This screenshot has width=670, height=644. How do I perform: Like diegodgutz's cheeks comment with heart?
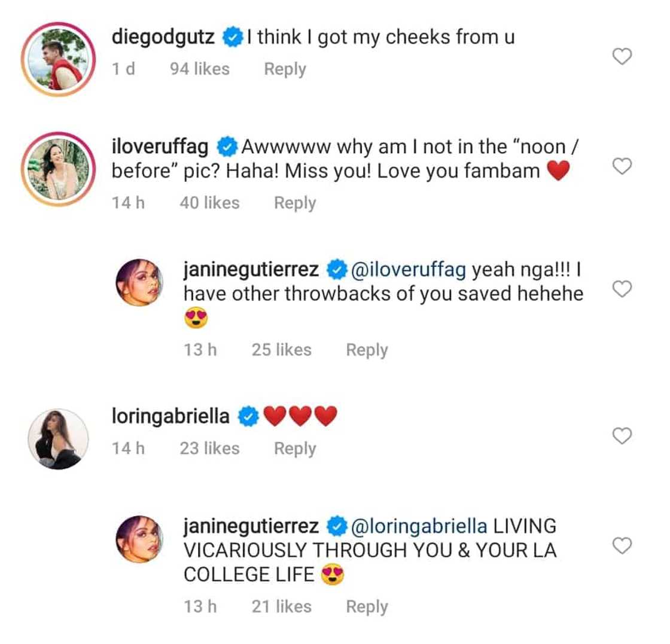(623, 57)
